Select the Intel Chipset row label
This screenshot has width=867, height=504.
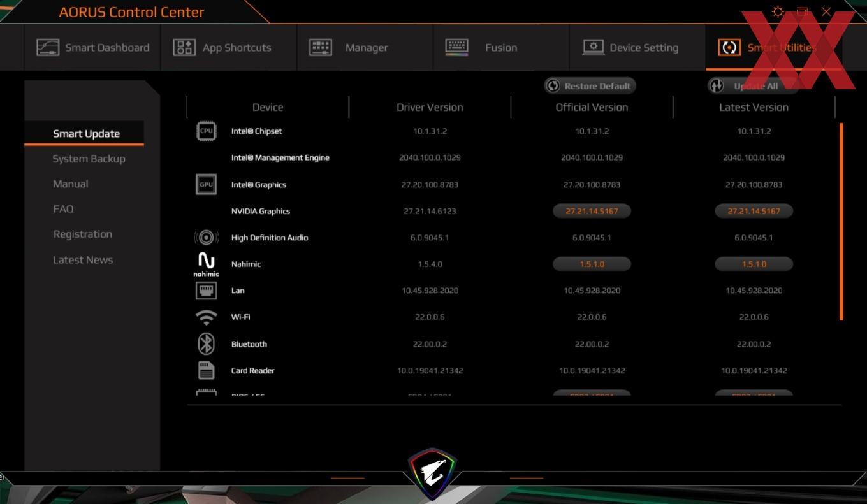click(256, 131)
